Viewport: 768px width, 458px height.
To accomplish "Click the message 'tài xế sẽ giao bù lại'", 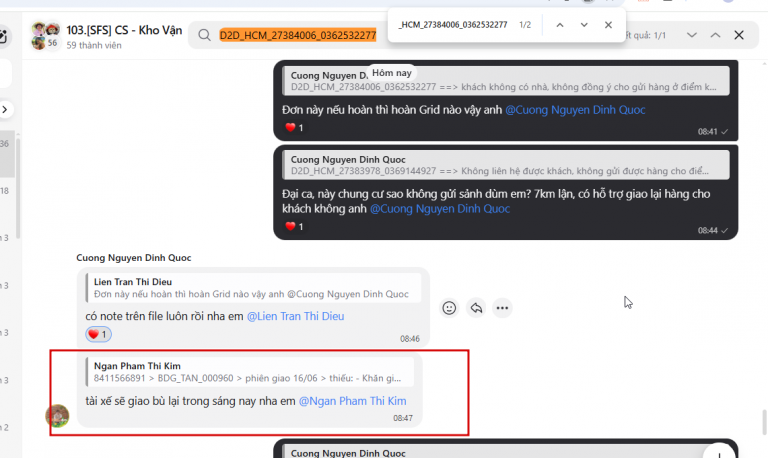I will point(246,401).
